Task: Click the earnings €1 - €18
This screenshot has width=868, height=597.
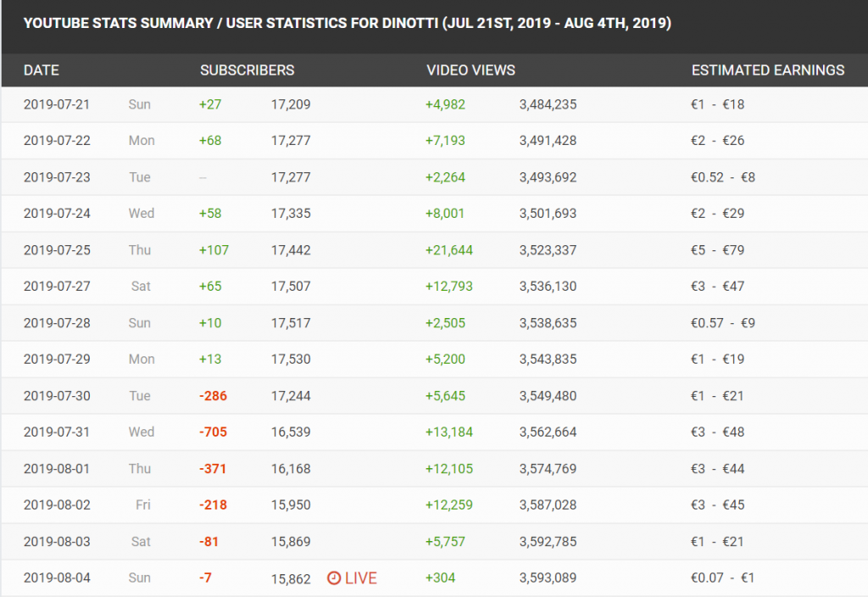Action: click(x=717, y=104)
